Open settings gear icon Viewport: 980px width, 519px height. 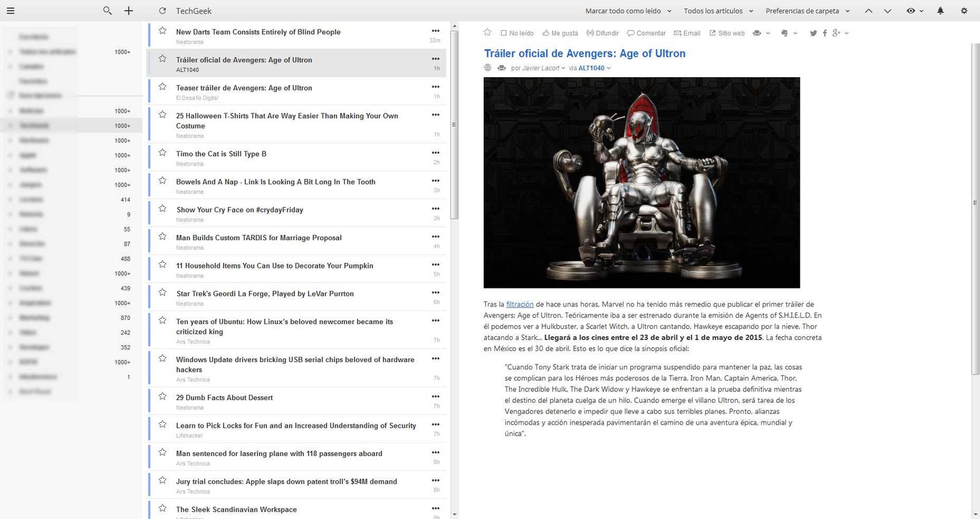pyautogui.click(x=964, y=10)
